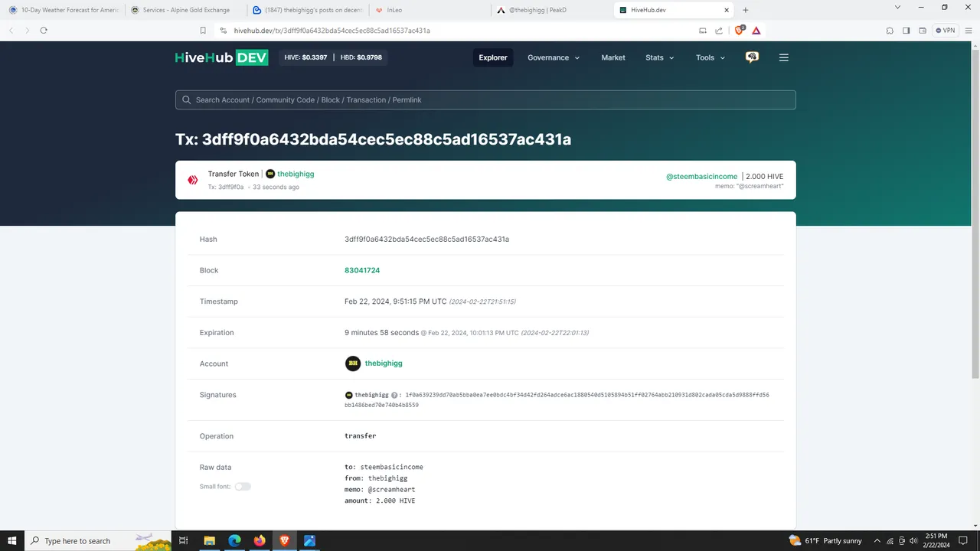Click the browser address bar URL
The image size is (980, 551).
click(332, 31)
